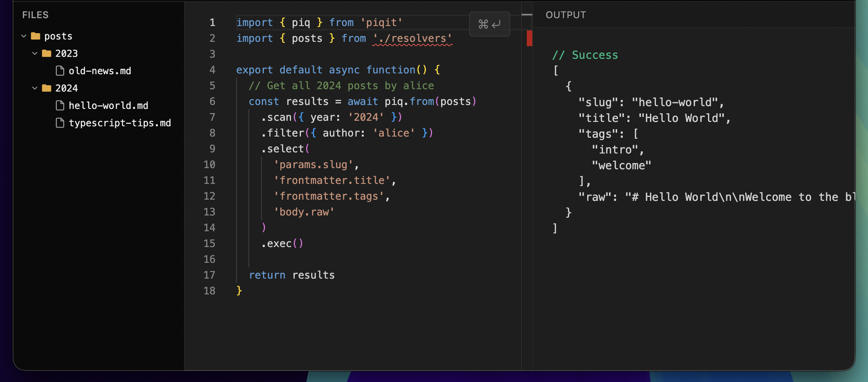Run code with the Cmd+Enter button

[x=489, y=24]
